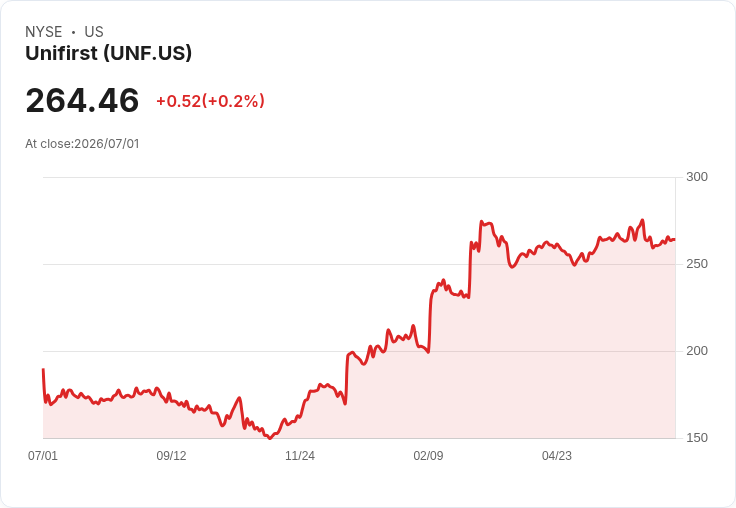736x508 pixels.
Task: Click the At close:2026/07/01 timestamp
Action: (x=82, y=144)
